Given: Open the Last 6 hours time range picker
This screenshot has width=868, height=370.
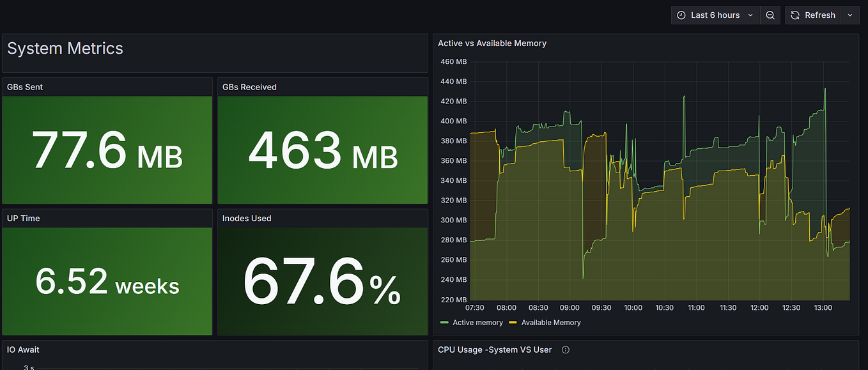Looking at the screenshot, I should pos(716,15).
